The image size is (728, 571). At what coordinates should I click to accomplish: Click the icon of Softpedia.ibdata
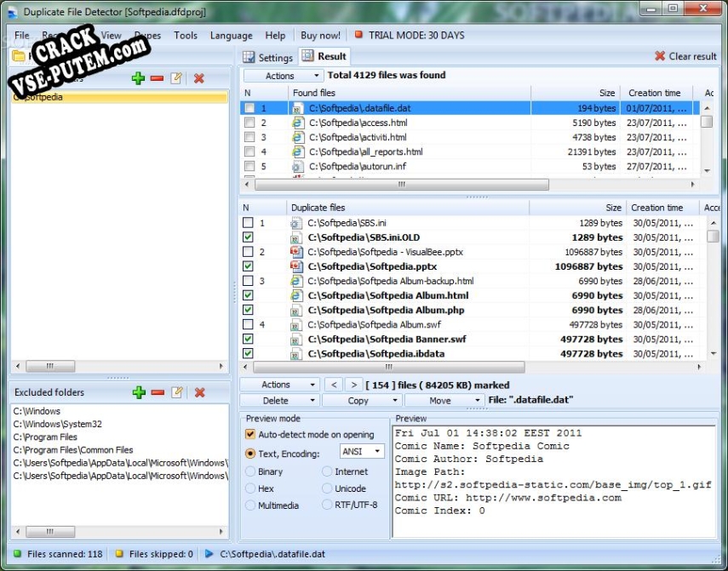pos(296,354)
